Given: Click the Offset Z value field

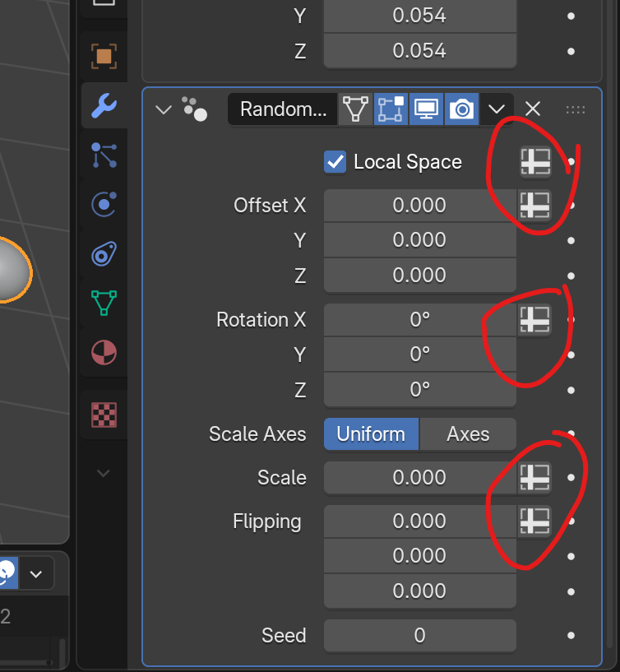Looking at the screenshot, I should pos(420,276).
